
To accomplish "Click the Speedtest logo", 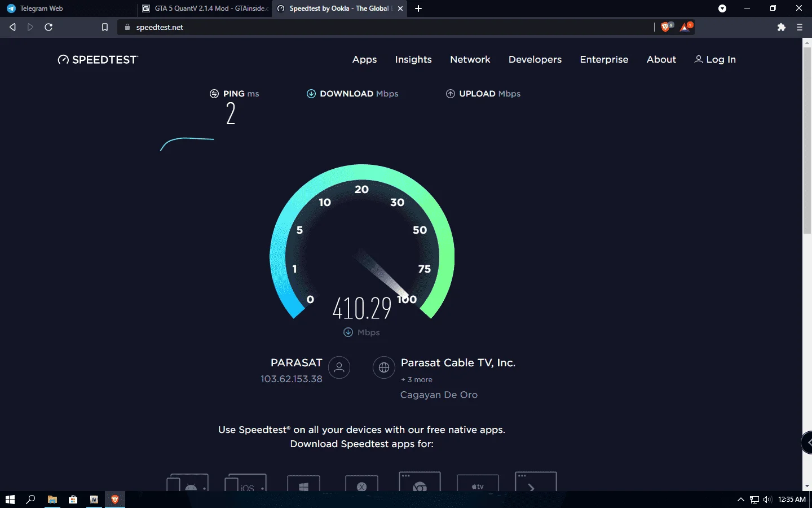I will (98, 60).
